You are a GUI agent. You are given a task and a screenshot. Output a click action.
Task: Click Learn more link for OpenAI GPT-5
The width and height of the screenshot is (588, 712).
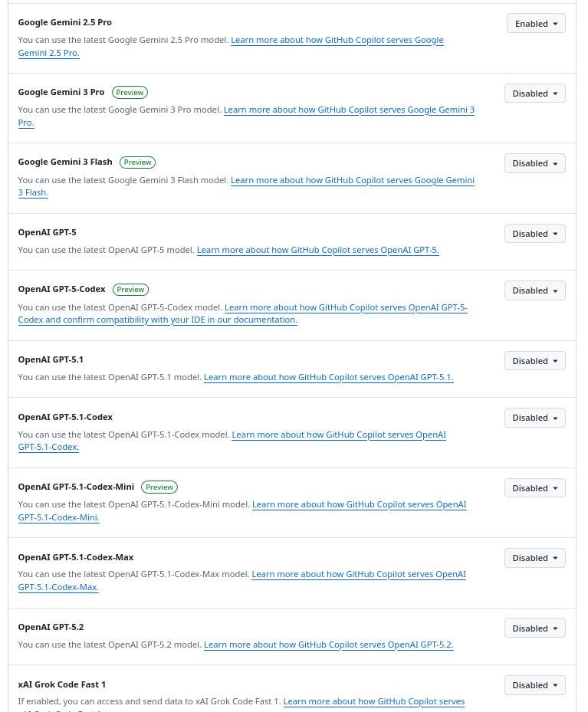tap(317, 250)
